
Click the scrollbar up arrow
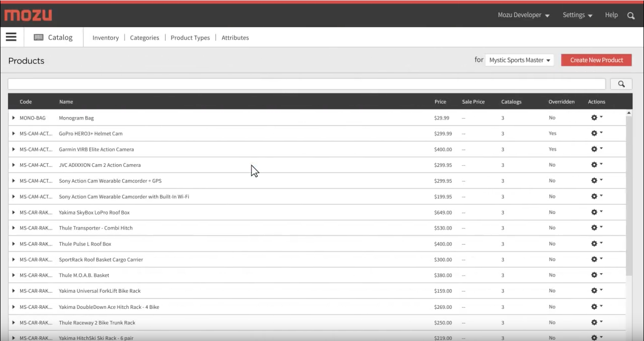coord(628,112)
